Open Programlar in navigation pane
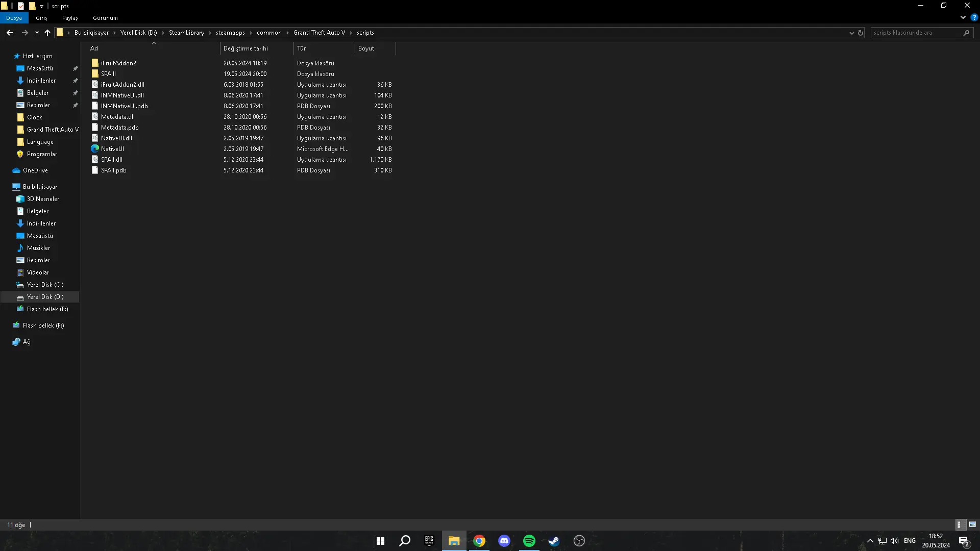This screenshot has height=551, width=980. click(42, 154)
